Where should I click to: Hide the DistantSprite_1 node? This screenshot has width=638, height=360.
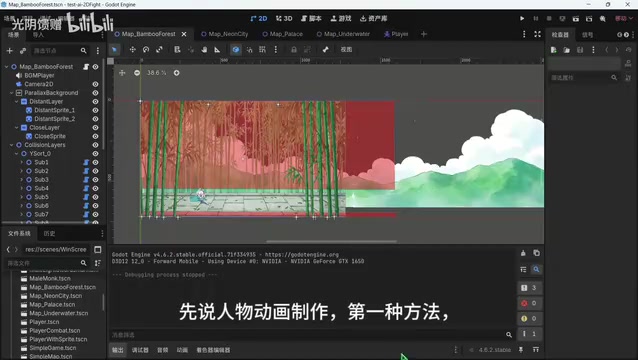pyautogui.click(x=95, y=110)
